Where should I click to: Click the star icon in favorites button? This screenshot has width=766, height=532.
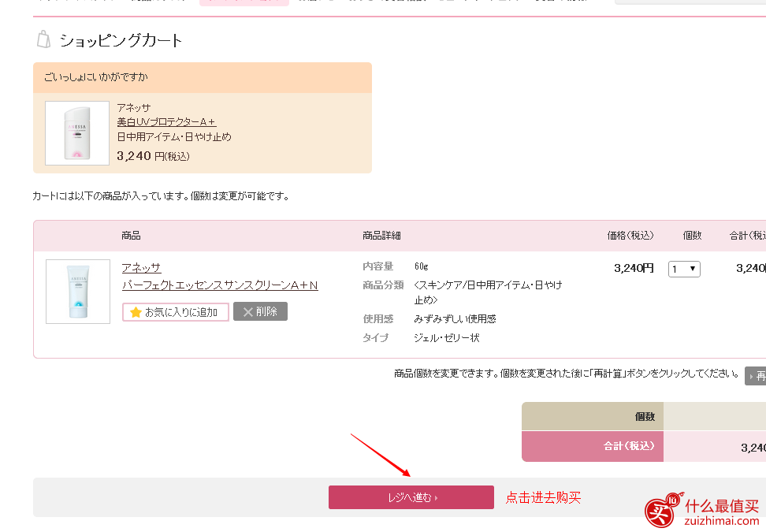(x=136, y=311)
